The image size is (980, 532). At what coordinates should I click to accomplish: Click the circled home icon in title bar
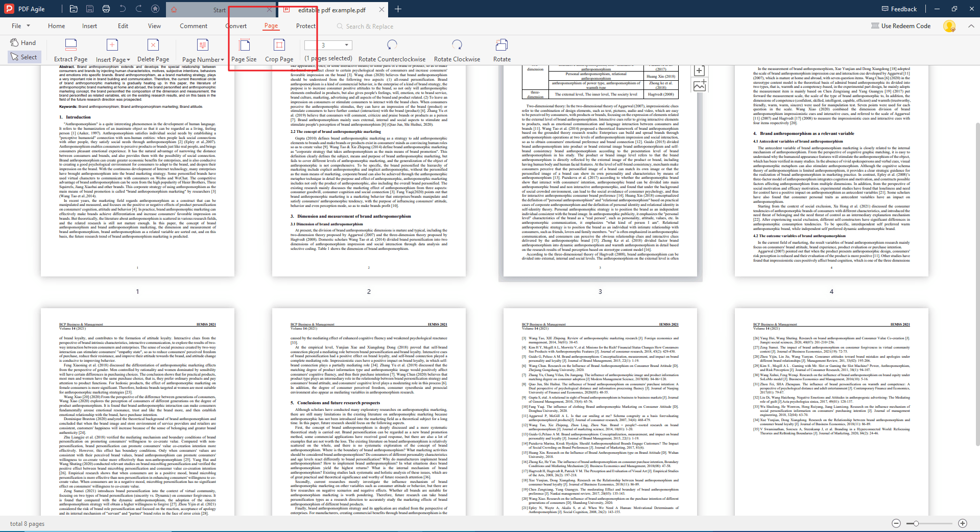[155, 9]
